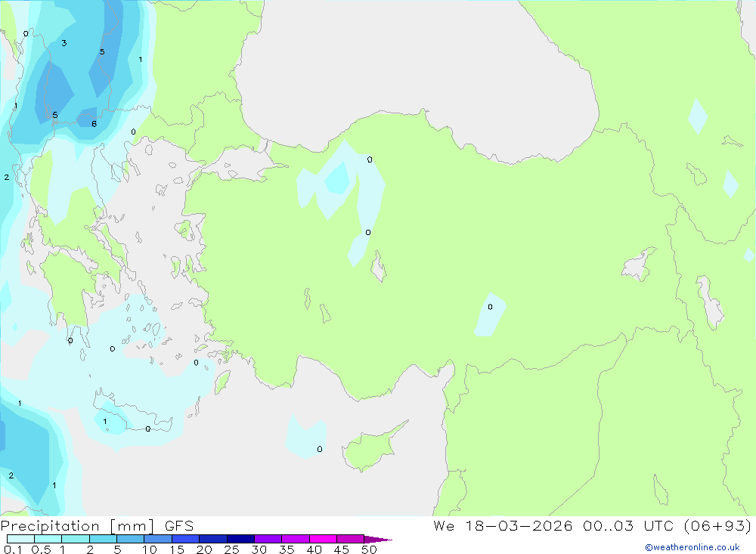Screen dimensions: 756x554
Task: Click the '3' precipitation value on map
Action: 64,43
